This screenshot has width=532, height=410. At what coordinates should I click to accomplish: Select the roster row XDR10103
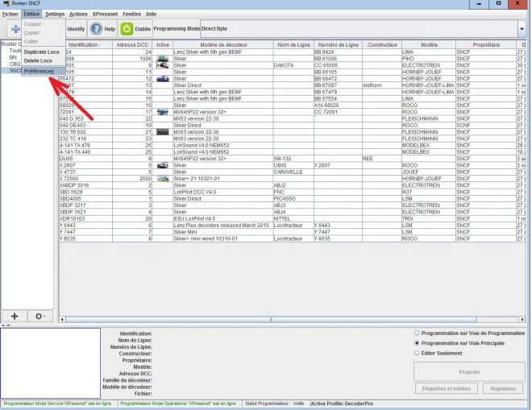(292, 219)
